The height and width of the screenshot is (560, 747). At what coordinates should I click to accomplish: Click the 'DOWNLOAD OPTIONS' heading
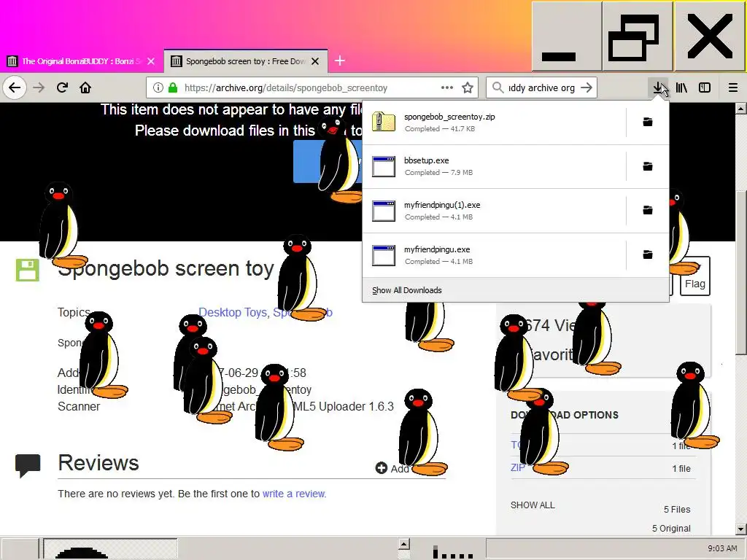pos(565,415)
